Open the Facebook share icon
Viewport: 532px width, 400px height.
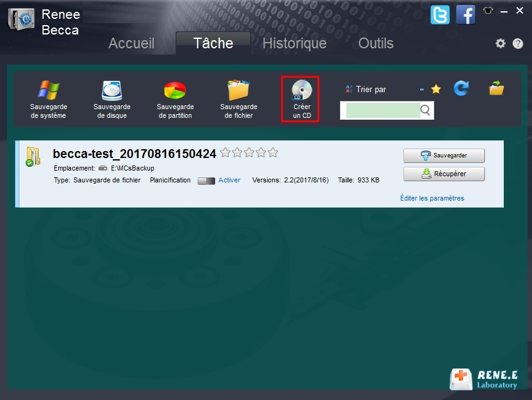point(465,15)
